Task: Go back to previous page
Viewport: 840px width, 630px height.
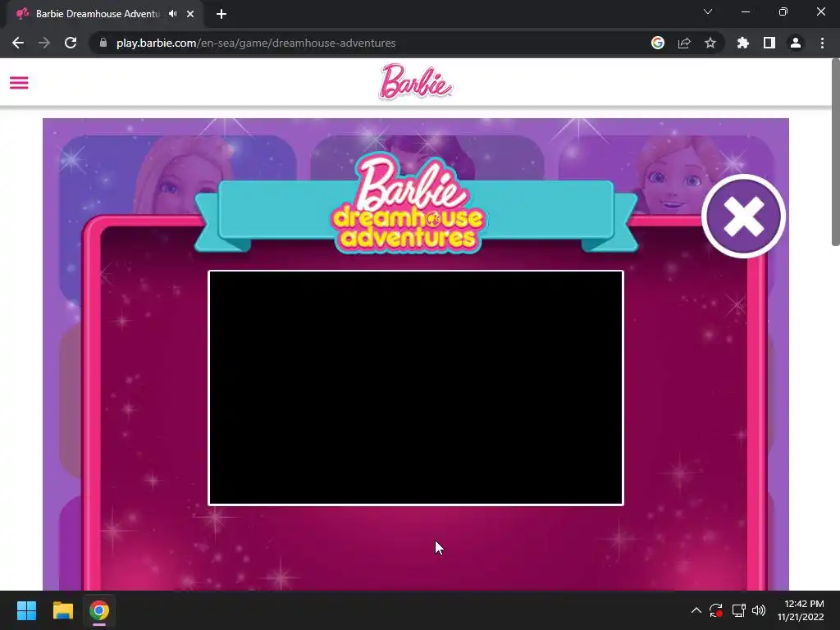Action: click(18, 43)
